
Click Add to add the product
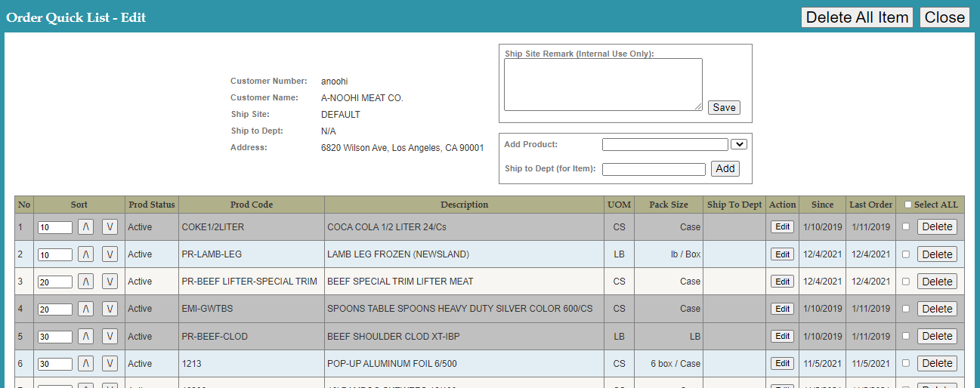click(725, 169)
